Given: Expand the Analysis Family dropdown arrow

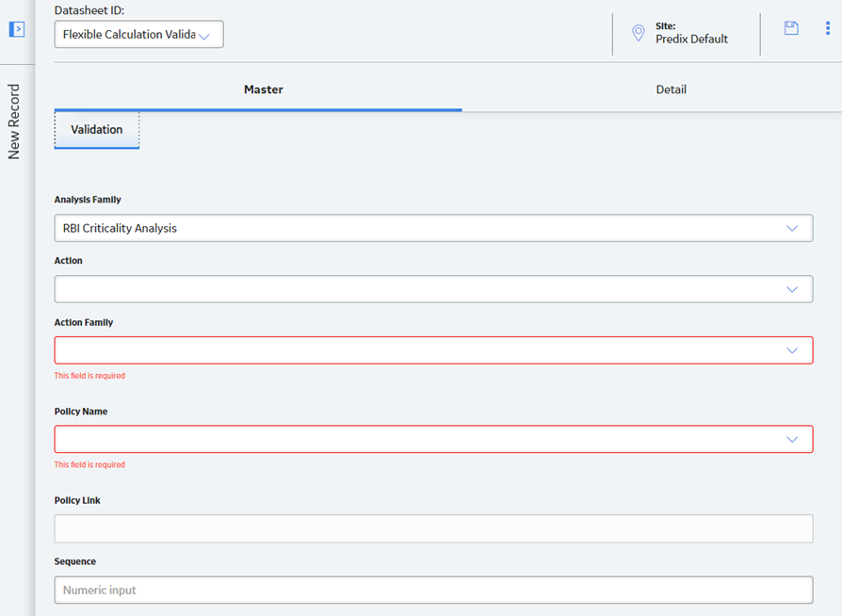Looking at the screenshot, I should click(x=791, y=228).
